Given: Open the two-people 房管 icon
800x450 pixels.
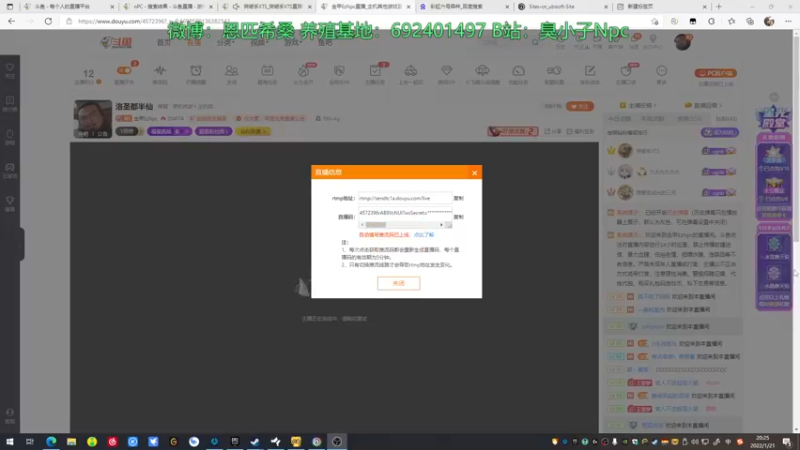Looking at the screenshot, I should coord(232,73).
